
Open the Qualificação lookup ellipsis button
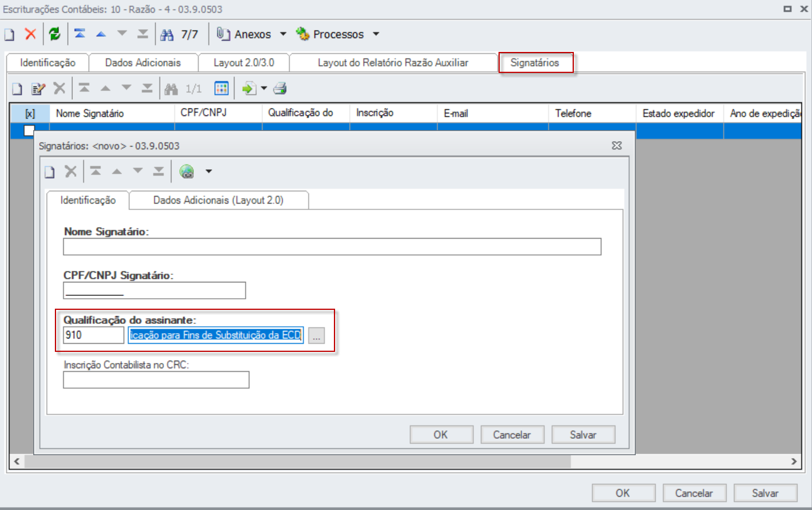(316, 336)
